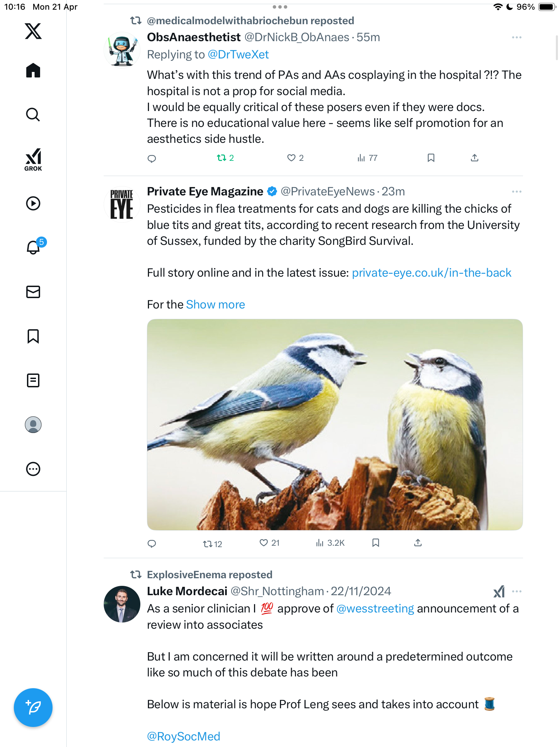Open Grok from the sidebar
560x747 pixels.
(x=33, y=159)
